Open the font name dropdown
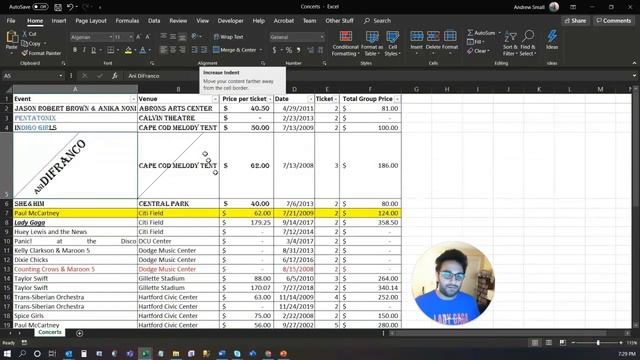This screenshot has height=360, width=640. pyautogui.click(x=111, y=37)
